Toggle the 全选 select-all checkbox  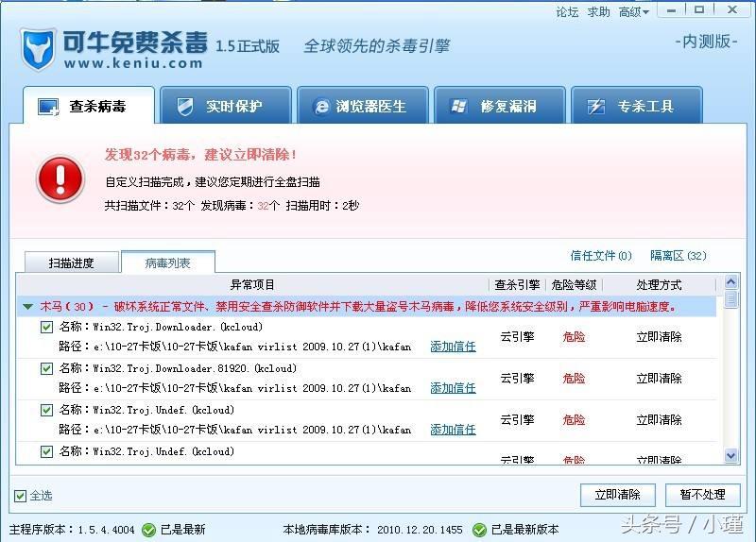[20, 496]
